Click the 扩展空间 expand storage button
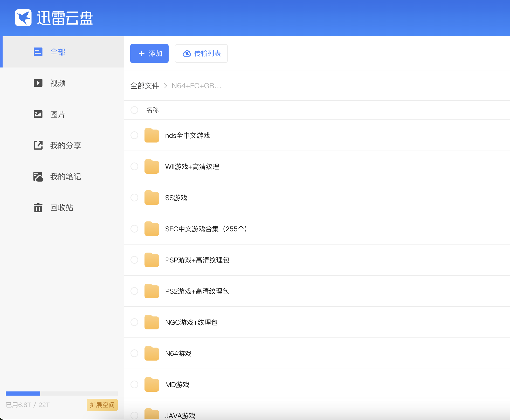 pos(102,405)
